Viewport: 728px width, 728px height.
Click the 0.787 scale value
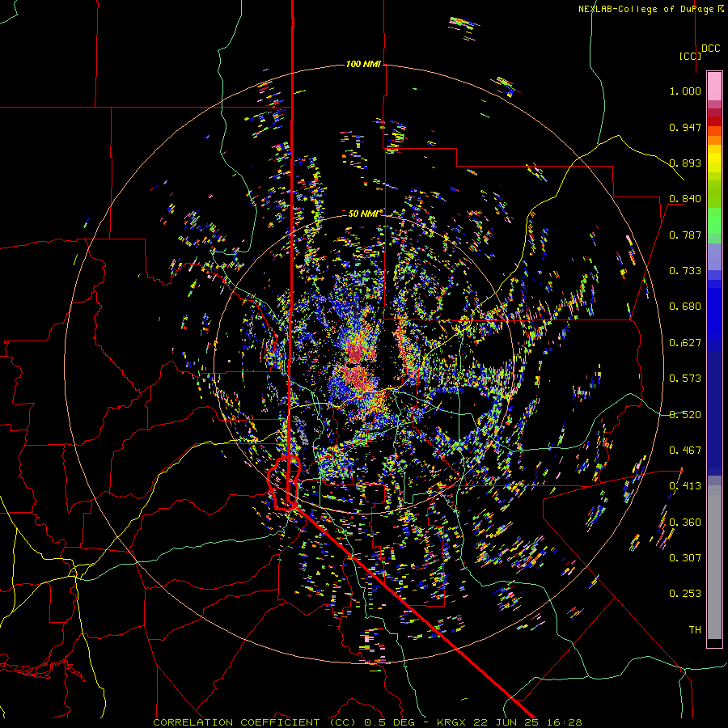[x=685, y=235]
